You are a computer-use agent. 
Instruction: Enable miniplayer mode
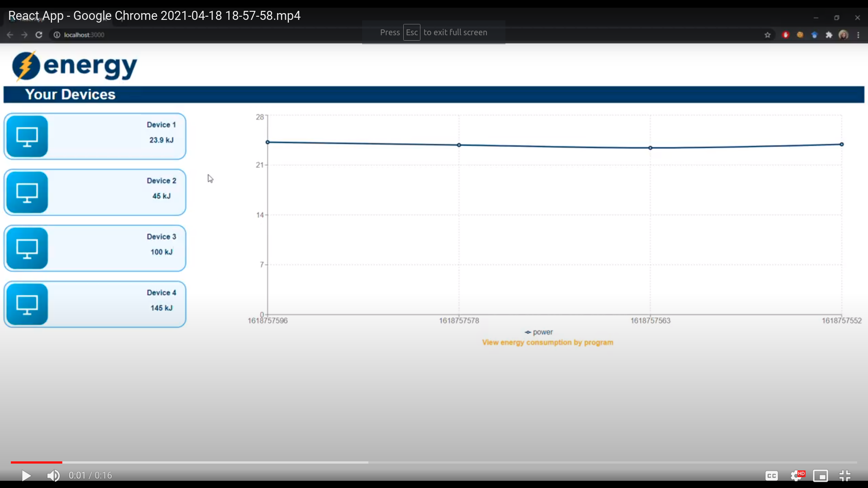coord(821,475)
